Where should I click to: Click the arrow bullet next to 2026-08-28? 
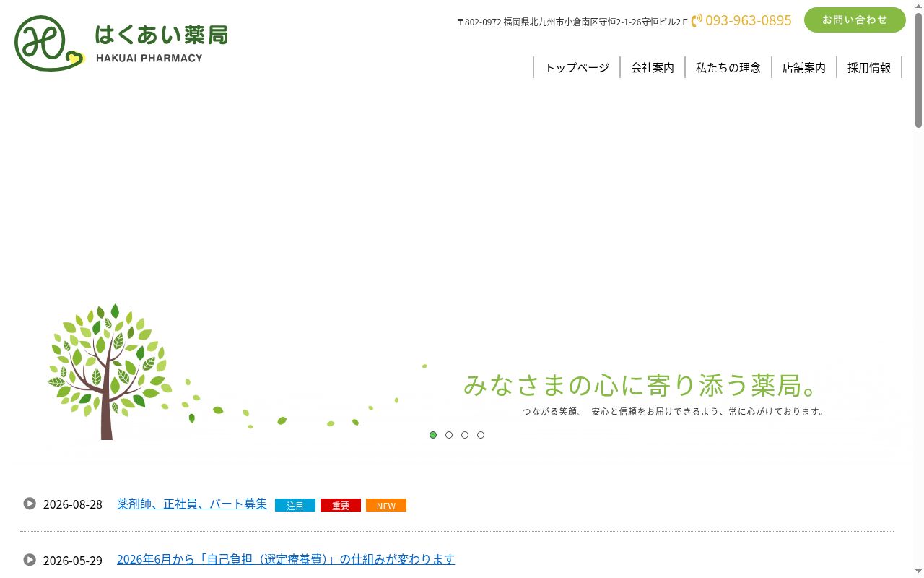(30, 504)
